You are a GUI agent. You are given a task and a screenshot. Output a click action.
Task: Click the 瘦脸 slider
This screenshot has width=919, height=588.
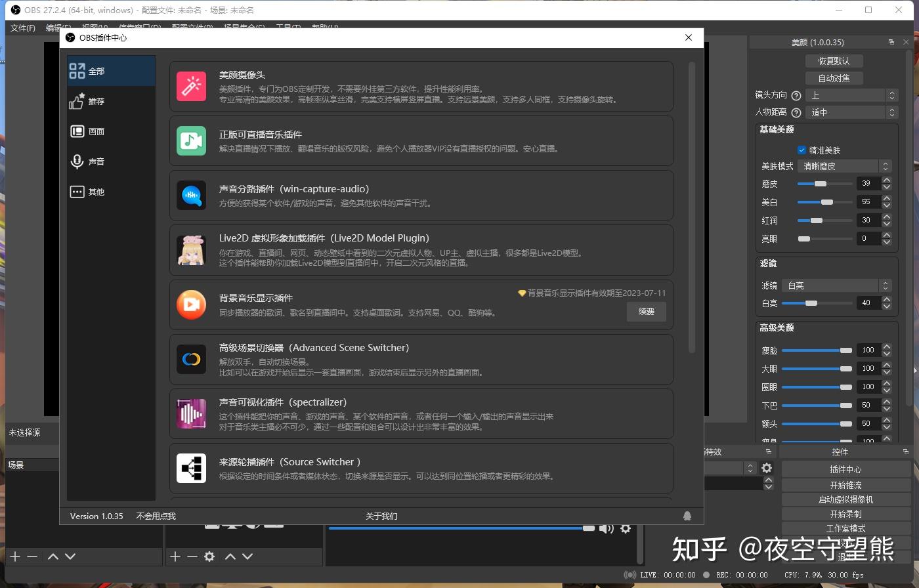click(x=817, y=350)
